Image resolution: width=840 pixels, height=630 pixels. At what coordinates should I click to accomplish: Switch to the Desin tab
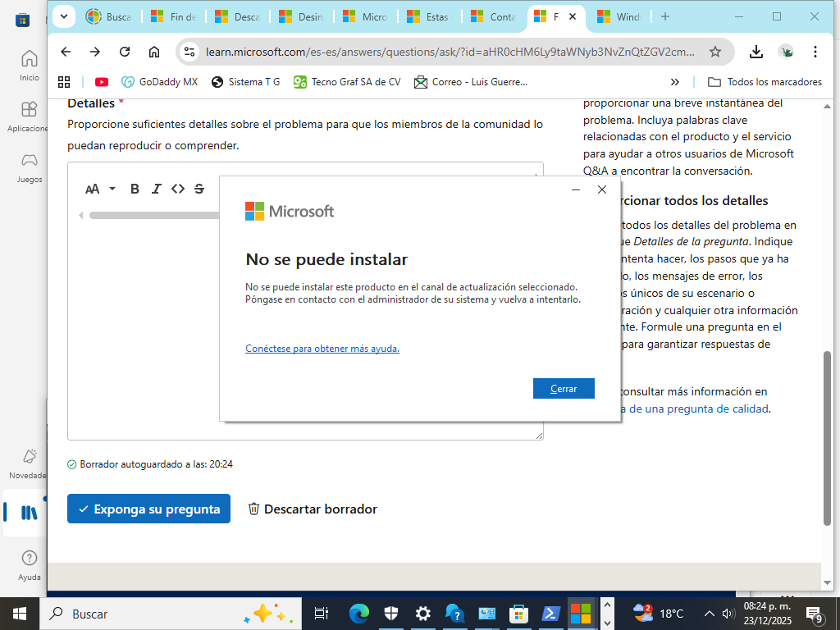[x=301, y=16]
